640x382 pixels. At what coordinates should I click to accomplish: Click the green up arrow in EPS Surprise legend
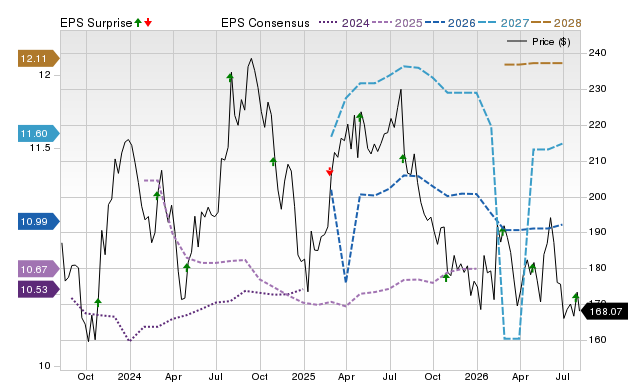pyautogui.click(x=138, y=22)
